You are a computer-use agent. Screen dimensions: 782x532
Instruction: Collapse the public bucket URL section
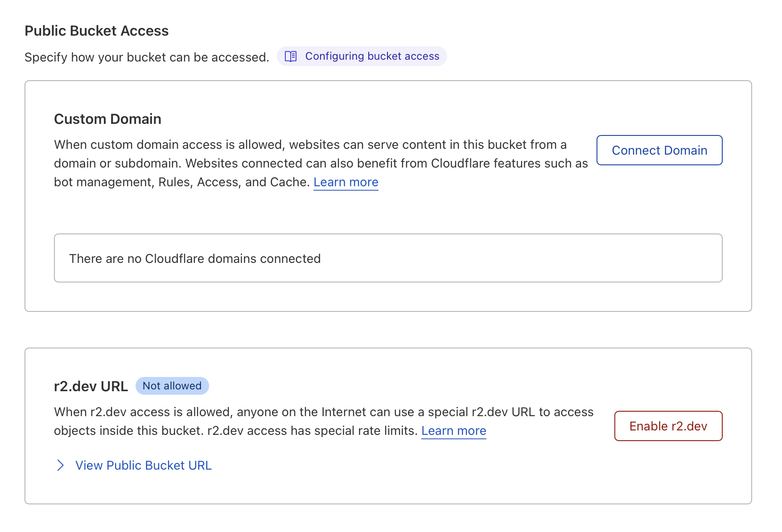point(144,465)
